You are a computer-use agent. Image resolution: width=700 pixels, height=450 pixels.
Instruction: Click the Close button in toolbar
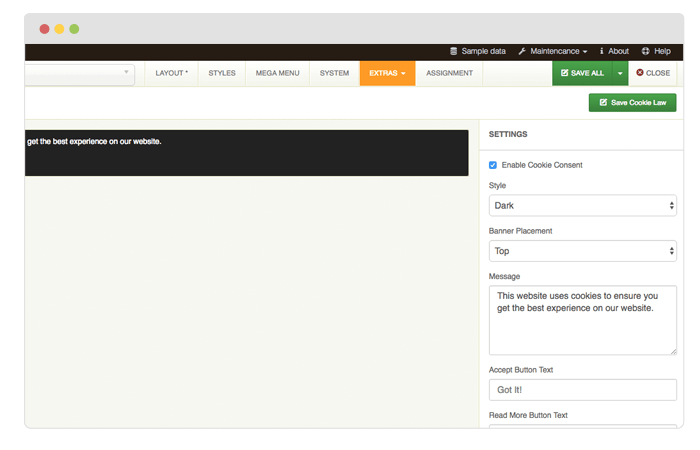[653, 73]
